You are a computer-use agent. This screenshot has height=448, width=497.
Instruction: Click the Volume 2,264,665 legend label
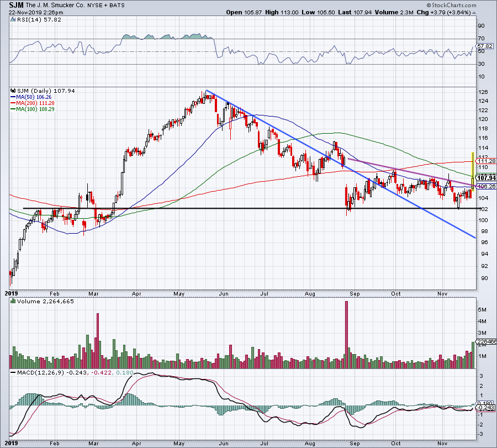click(x=45, y=302)
